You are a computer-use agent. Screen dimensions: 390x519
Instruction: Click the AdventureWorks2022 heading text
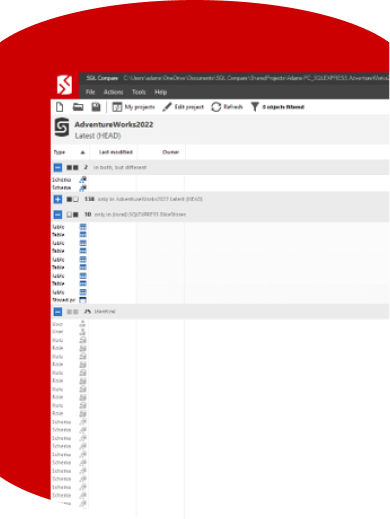pos(114,125)
